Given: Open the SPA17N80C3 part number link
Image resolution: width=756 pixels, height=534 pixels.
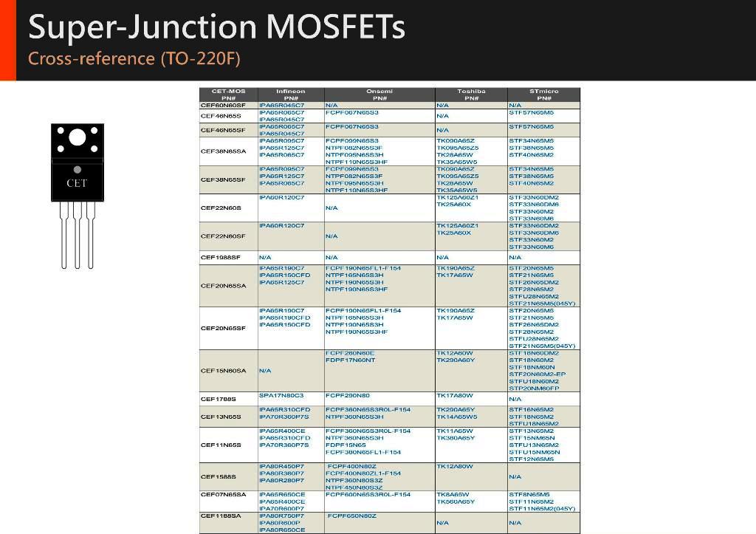Looking at the screenshot, I should [281, 396].
